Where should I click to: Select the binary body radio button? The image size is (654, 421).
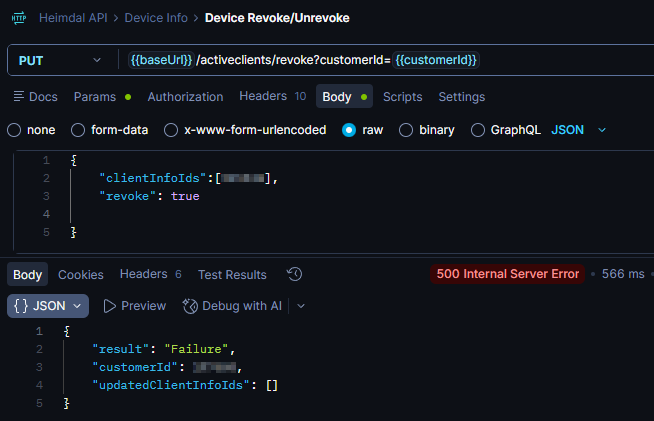(x=406, y=130)
